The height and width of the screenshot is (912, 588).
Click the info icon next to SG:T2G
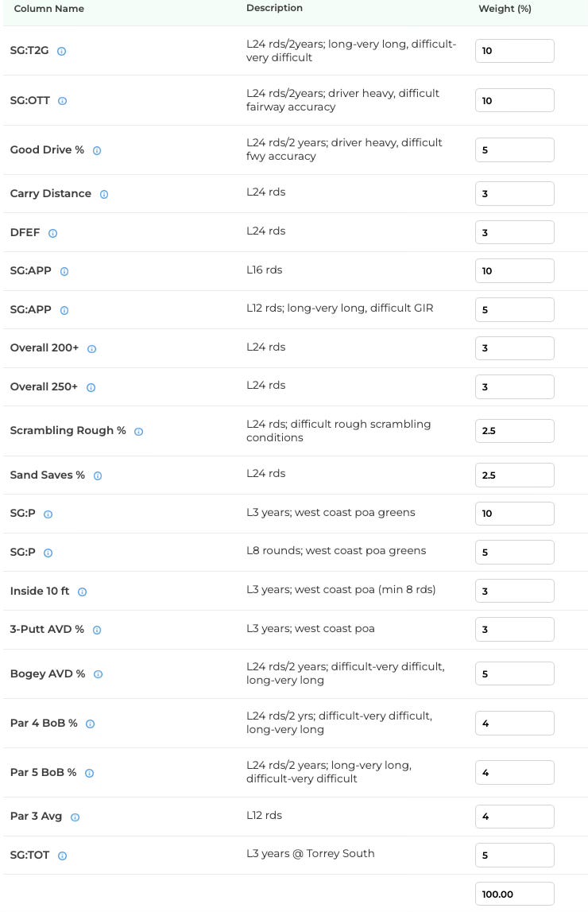(x=62, y=51)
